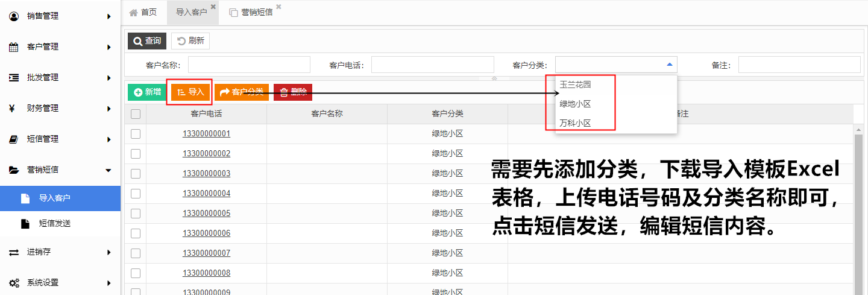Click the 进销存 exchange arrows icon
Image resolution: width=868 pixels, height=295 pixels.
tap(13, 252)
